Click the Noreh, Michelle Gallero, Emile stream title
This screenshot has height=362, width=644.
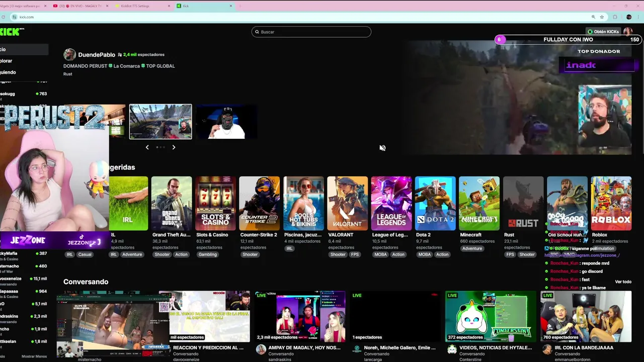click(399, 347)
